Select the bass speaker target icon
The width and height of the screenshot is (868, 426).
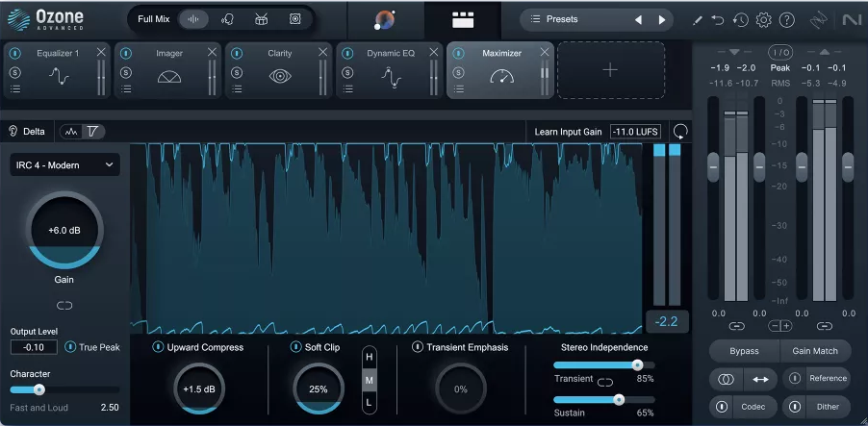coord(295,19)
